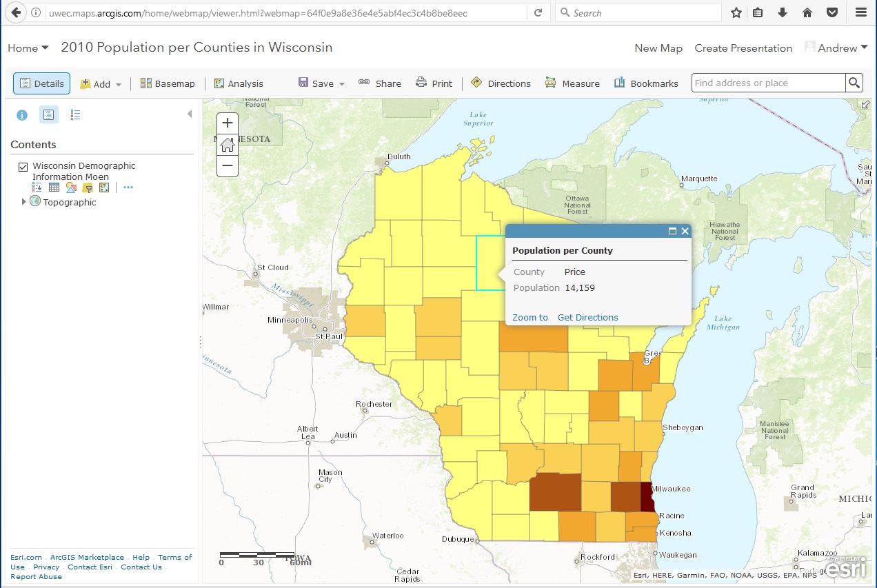Collapse the side panel arrow
Viewport: 877px width, 588px height.
tap(190, 114)
